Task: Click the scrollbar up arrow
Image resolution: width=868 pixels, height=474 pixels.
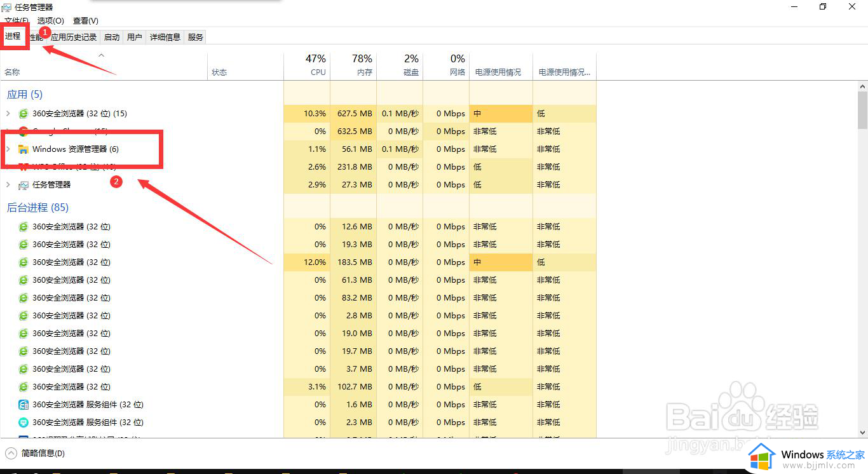Action: pyautogui.click(x=862, y=85)
